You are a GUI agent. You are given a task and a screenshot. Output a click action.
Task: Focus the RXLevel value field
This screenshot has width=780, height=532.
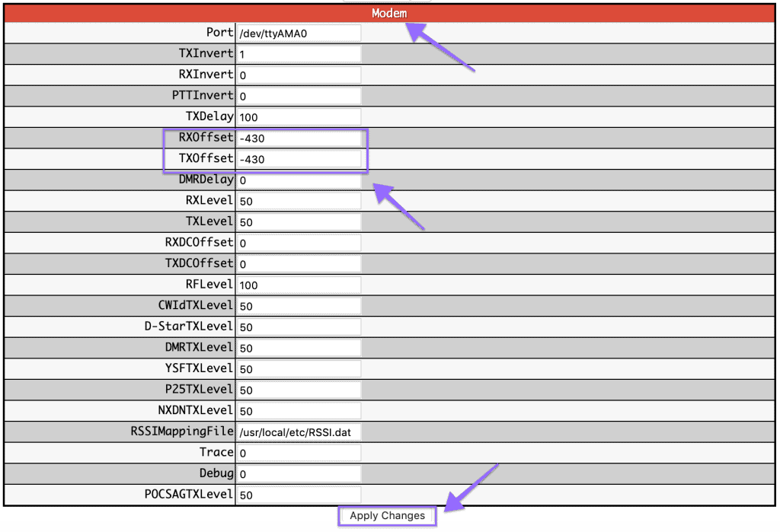pyautogui.click(x=299, y=202)
